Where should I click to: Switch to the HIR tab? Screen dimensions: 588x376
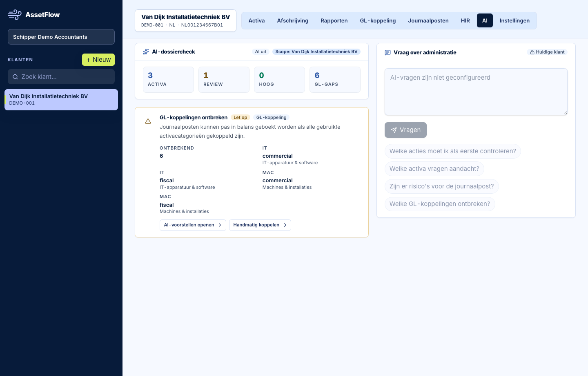tap(465, 21)
